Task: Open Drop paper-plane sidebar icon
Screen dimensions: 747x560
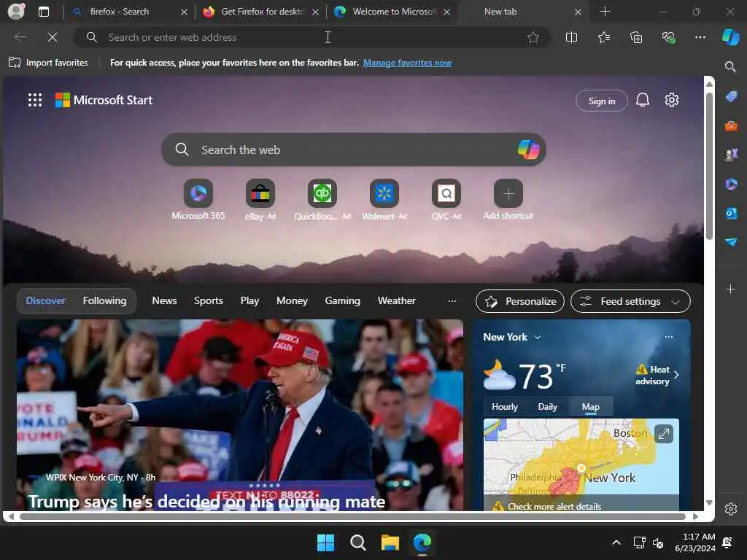Action: pos(731,242)
